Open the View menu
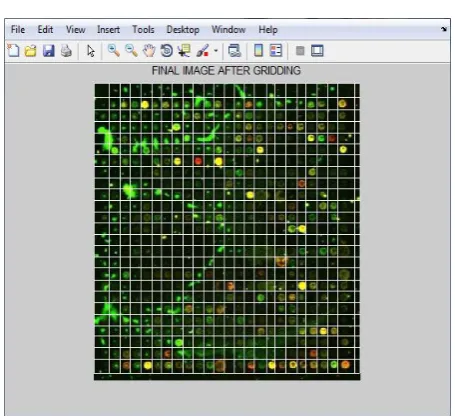 coord(76,30)
